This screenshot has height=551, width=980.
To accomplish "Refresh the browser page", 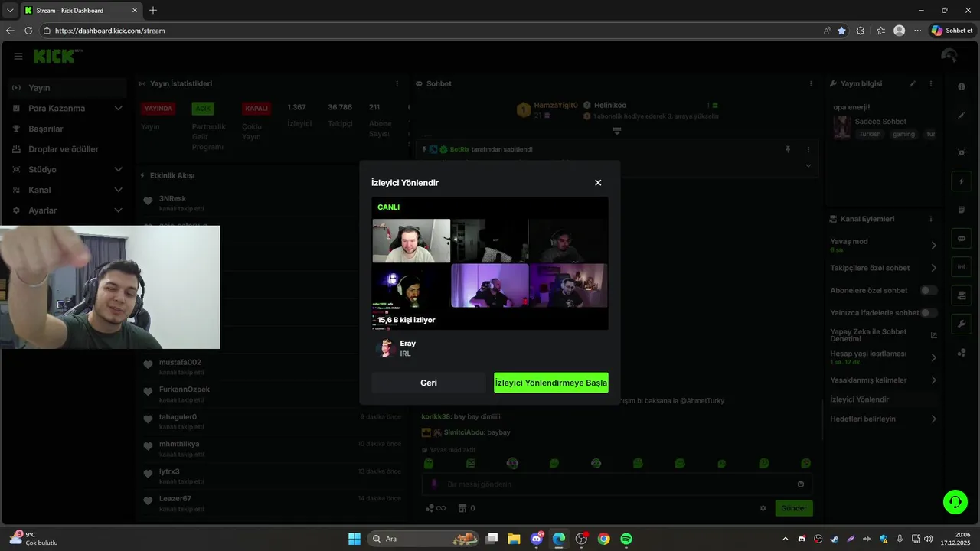I will click(x=28, y=31).
